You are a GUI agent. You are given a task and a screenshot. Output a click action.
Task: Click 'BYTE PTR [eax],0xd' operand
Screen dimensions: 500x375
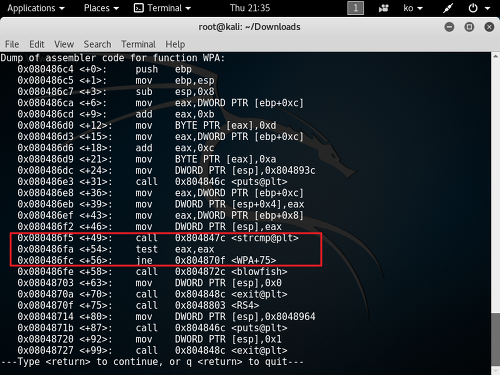[226, 126]
